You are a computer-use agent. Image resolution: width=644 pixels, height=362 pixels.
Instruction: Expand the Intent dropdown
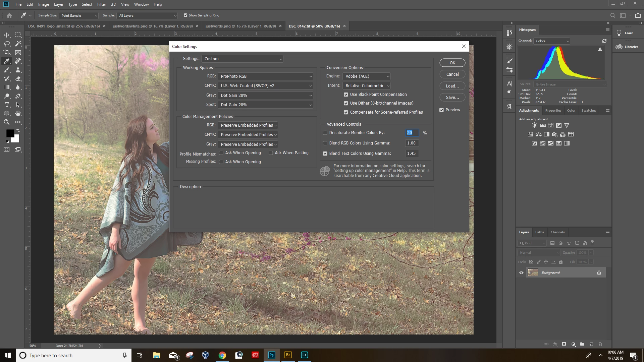(367, 86)
